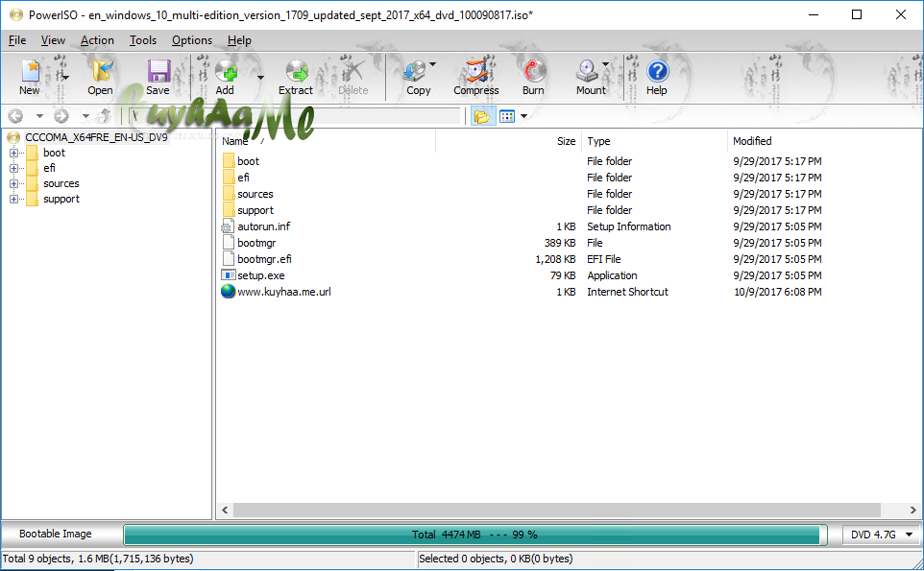Viewport: 924px width, 571px height.
Task: Click the setup.exe application icon
Action: click(228, 274)
